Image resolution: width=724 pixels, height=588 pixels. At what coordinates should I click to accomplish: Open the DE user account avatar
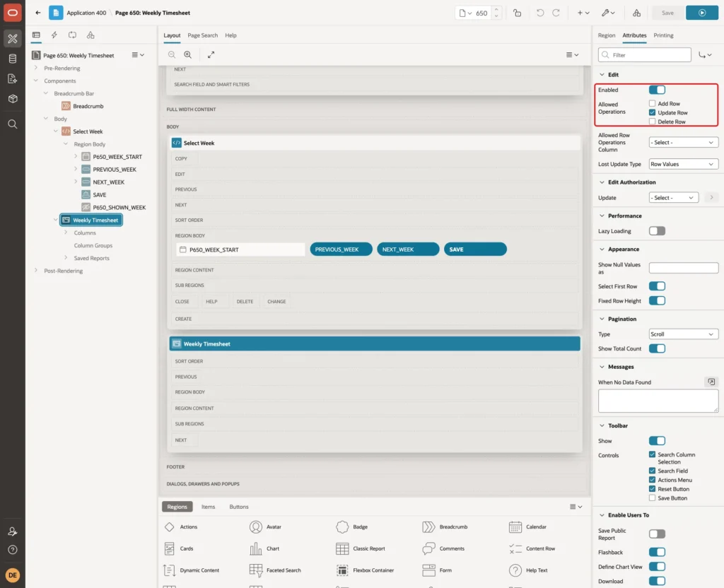[13, 575]
